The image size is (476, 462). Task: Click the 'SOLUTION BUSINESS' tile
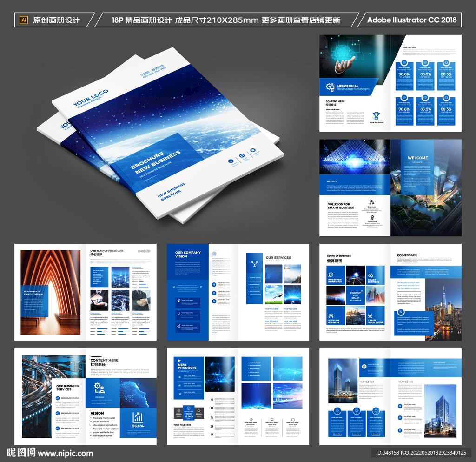point(336,315)
